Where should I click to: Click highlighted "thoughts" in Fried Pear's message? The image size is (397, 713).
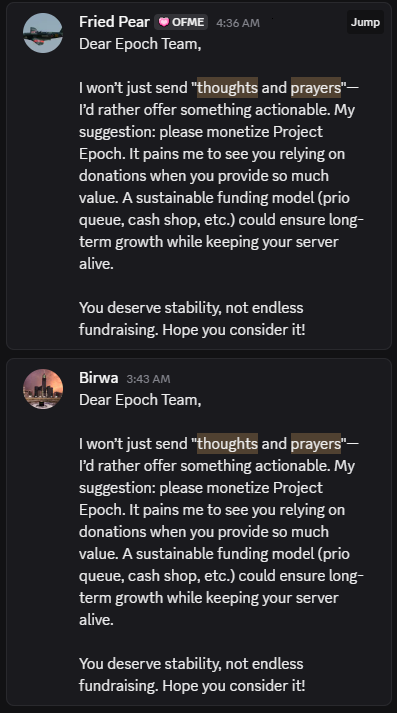[227, 87]
